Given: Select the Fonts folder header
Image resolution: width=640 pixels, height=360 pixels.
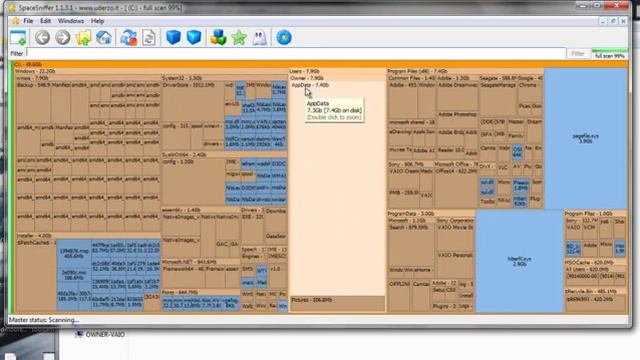Looking at the screenshot, I should [x=200, y=292].
